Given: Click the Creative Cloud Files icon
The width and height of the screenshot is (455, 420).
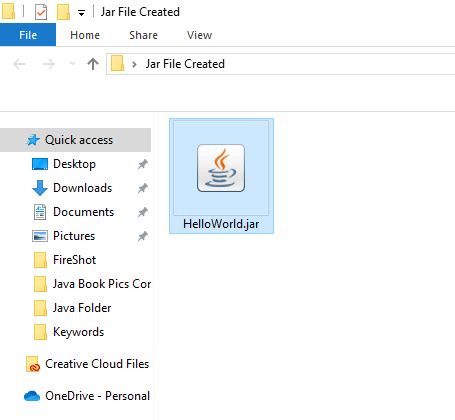Looking at the screenshot, I should [x=33, y=364].
